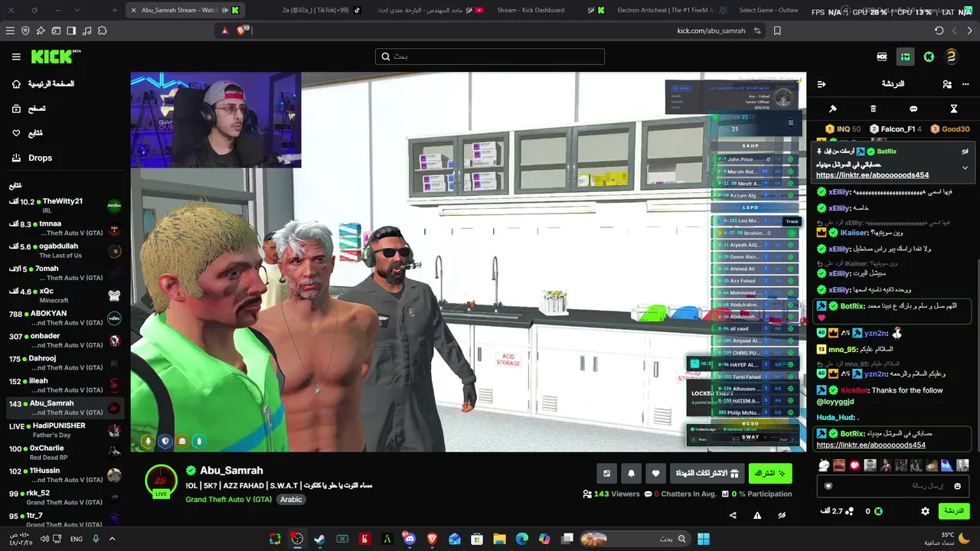Open the volume control in system tray
This screenshot has height=551, width=980.
(x=44, y=539)
